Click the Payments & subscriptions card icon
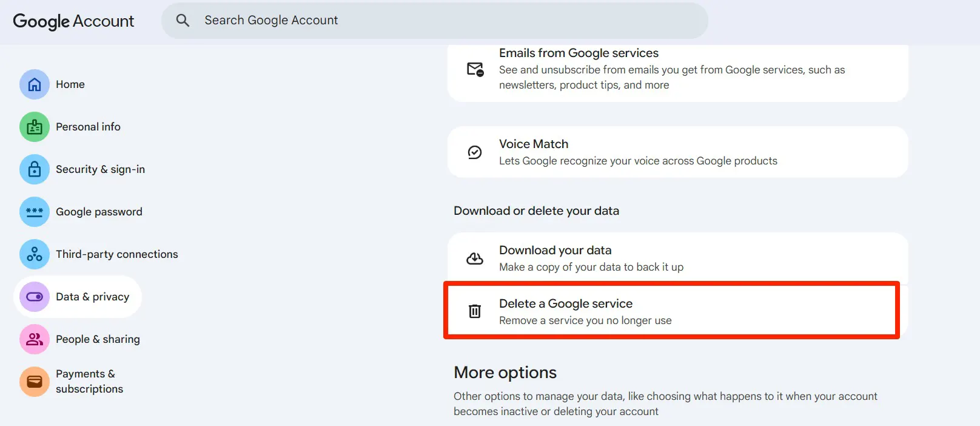 tap(35, 382)
